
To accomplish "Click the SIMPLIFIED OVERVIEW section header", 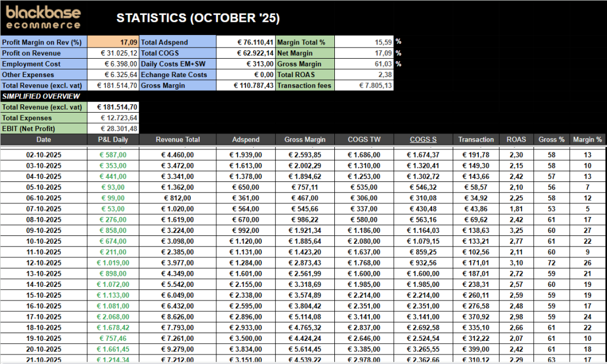I will (x=44, y=96).
